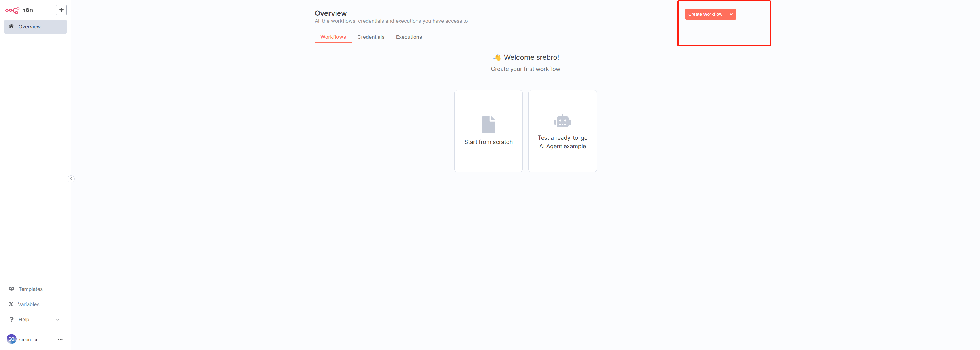Click the Help question mark icon
The width and height of the screenshot is (980, 350).
11,320
